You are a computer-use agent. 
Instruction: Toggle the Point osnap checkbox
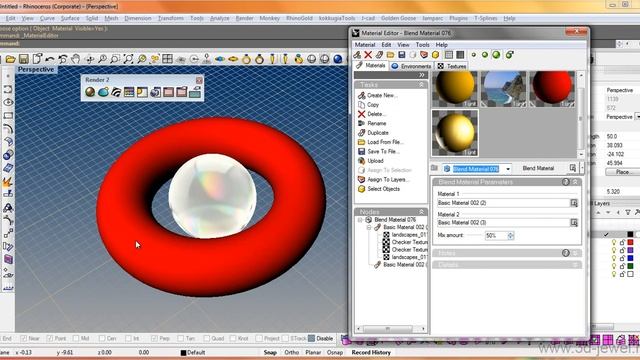tap(50, 338)
